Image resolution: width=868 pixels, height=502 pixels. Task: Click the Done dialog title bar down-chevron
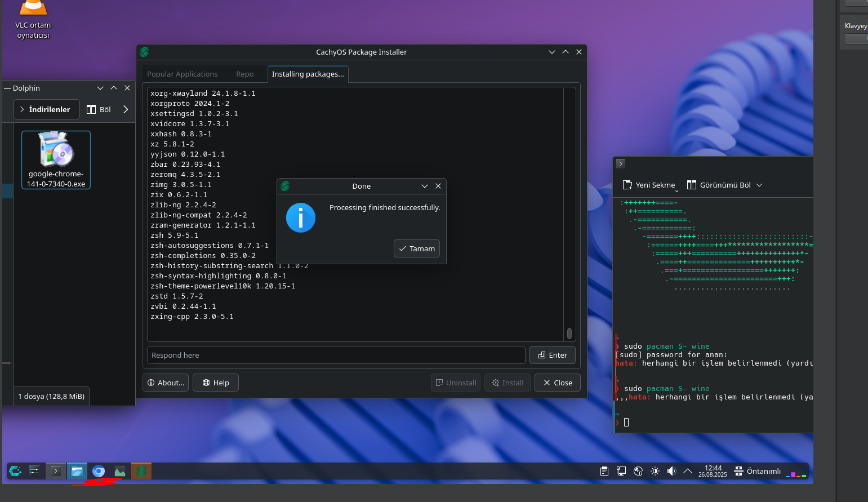(x=425, y=186)
